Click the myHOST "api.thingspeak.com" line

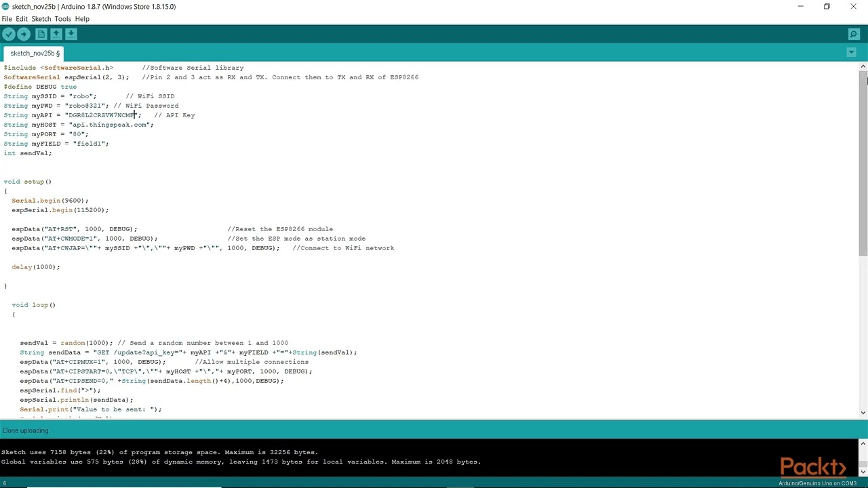79,125
